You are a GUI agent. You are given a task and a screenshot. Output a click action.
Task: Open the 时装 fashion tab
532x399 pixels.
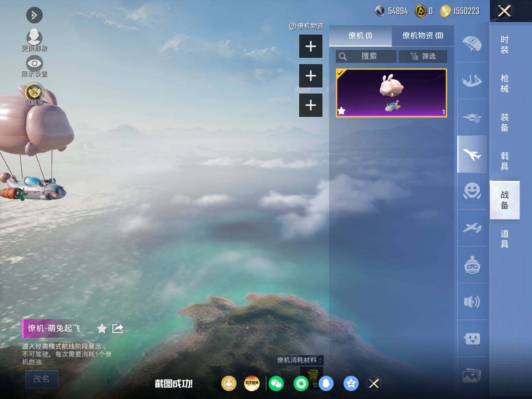point(505,44)
